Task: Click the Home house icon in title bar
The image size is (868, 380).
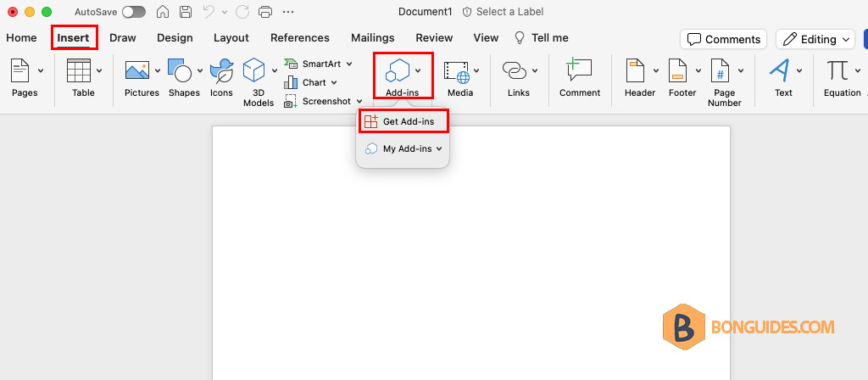Action: [163, 12]
